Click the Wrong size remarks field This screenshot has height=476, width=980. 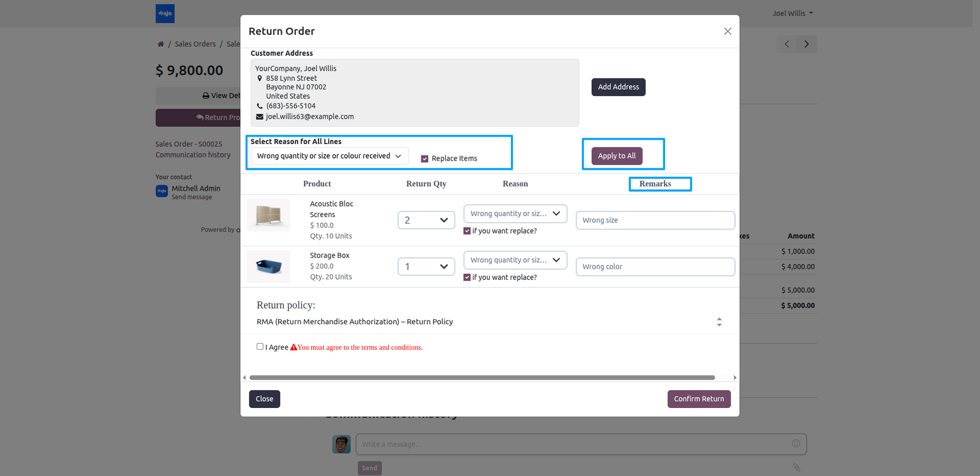point(655,221)
